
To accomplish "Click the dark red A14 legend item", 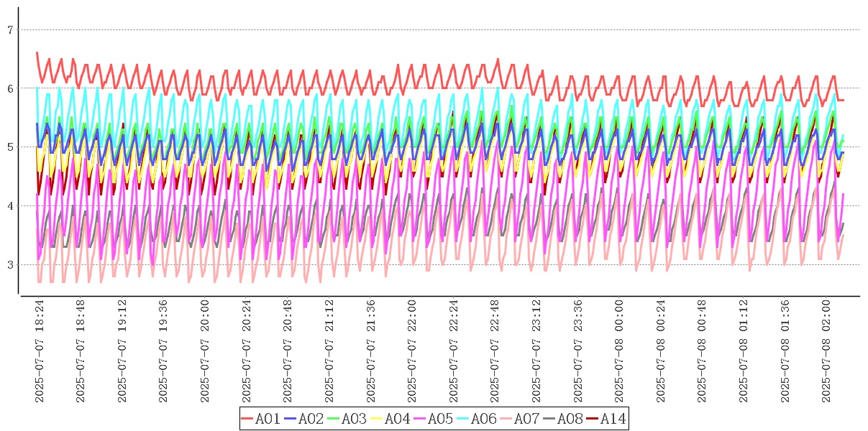I will point(606,419).
